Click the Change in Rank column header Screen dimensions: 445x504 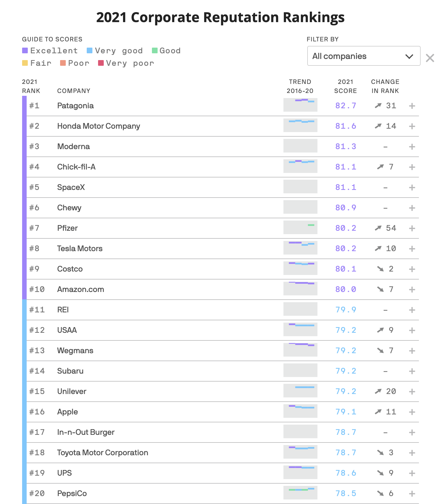point(385,86)
